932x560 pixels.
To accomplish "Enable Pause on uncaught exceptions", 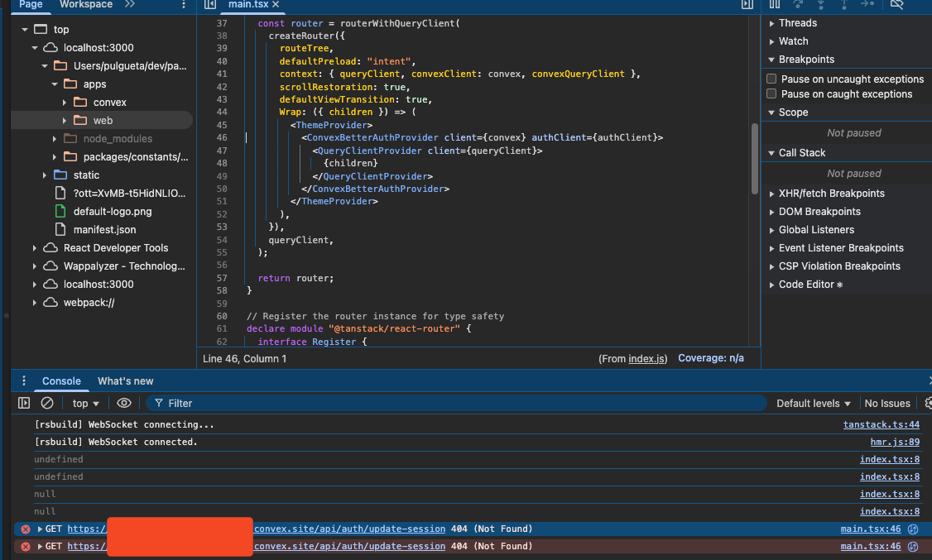I will pos(771,79).
